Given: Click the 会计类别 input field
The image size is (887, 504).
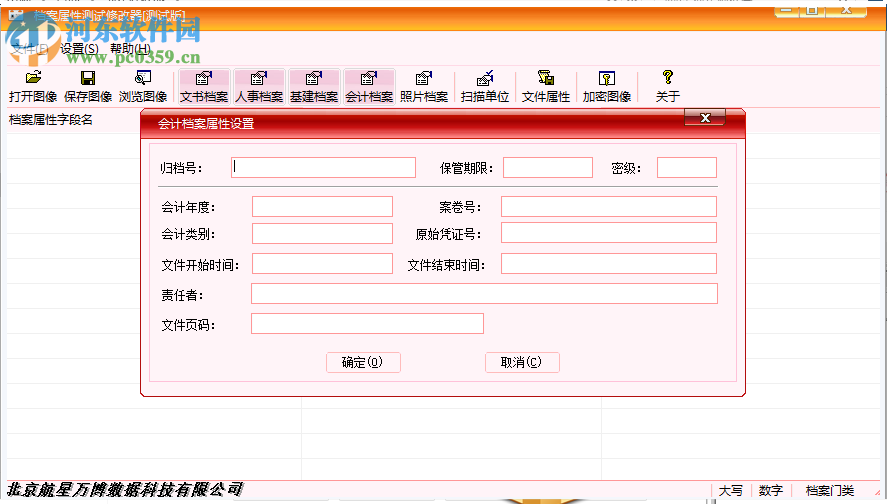Looking at the screenshot, I should tap(322, 234).
